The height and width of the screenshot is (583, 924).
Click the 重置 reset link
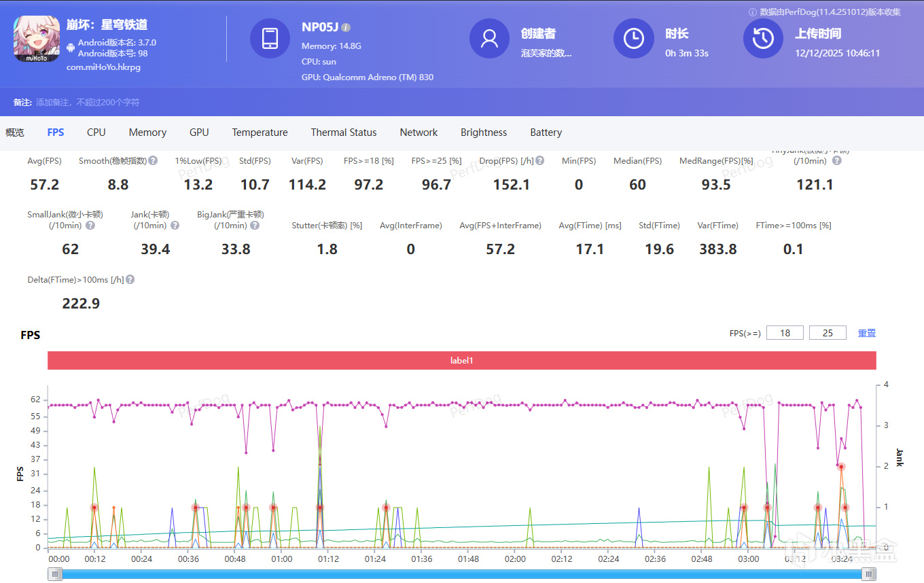[x=866, y=333]
